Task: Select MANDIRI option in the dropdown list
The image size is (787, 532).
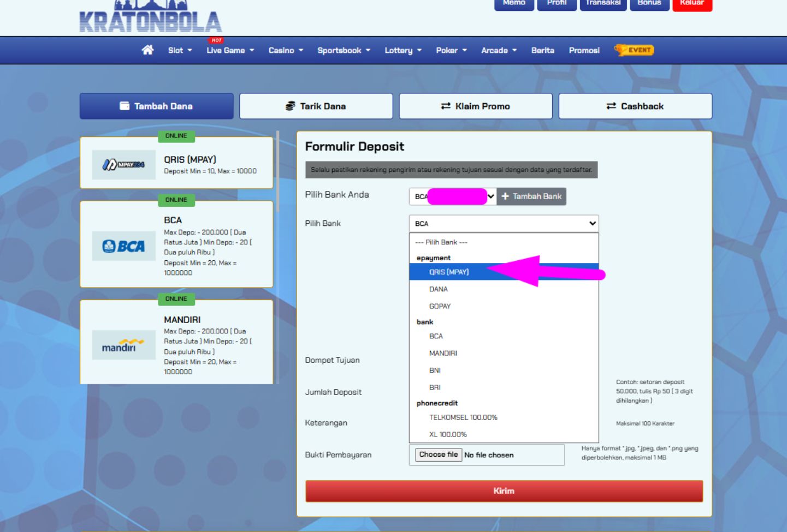Action: 504,353
